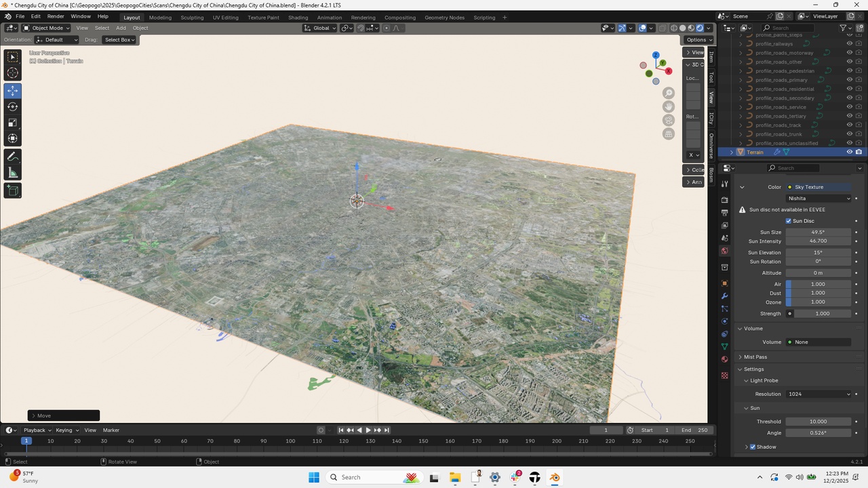Open the viewport Add menu
Image resolution: width=868 pixels, height=488 pixels.
[121, 28]
